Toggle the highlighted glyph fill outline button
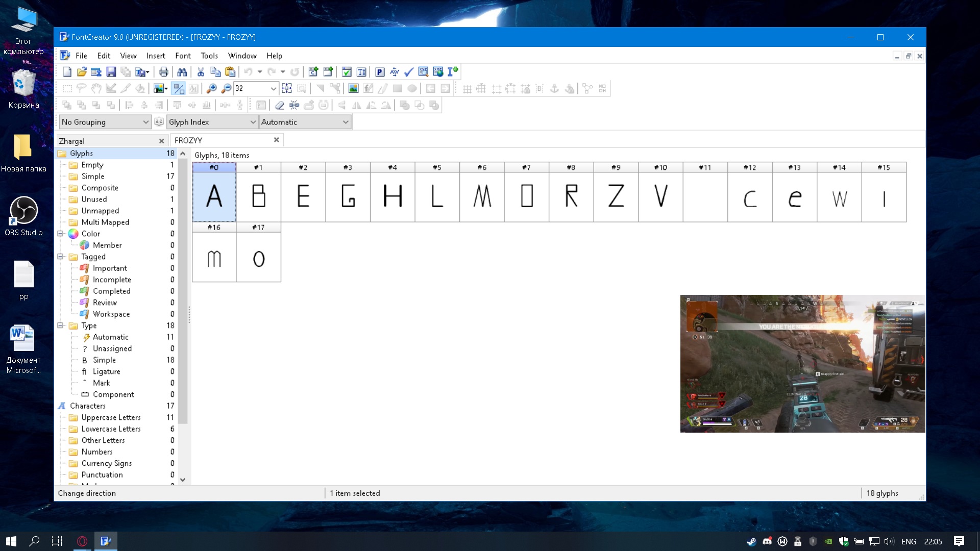The image size is (980, 551). [x=178, y=89]
